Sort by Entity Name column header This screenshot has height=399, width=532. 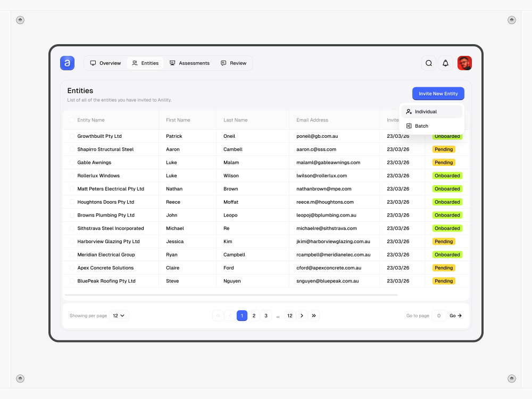coord(91,120)
